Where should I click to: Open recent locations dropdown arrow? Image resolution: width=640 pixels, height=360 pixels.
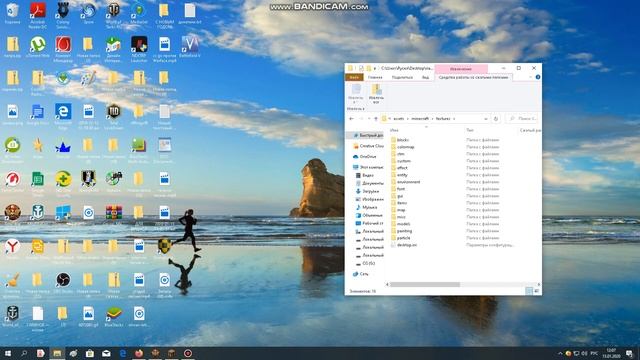(x=369, y=118)
